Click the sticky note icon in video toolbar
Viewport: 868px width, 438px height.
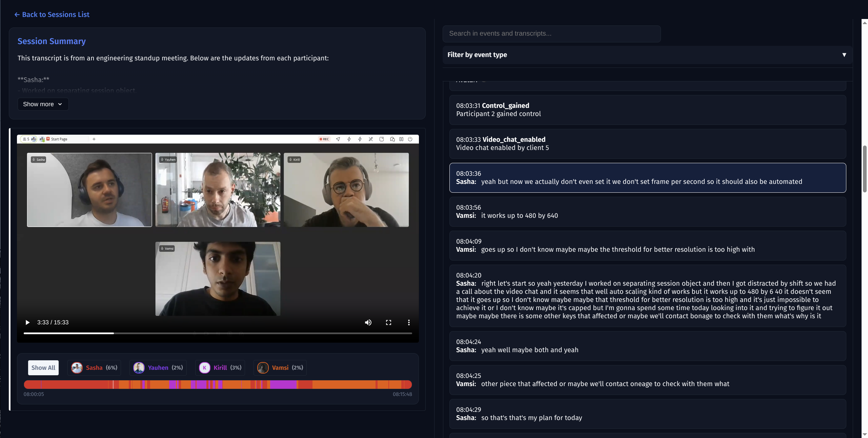[x=382, y=139]
